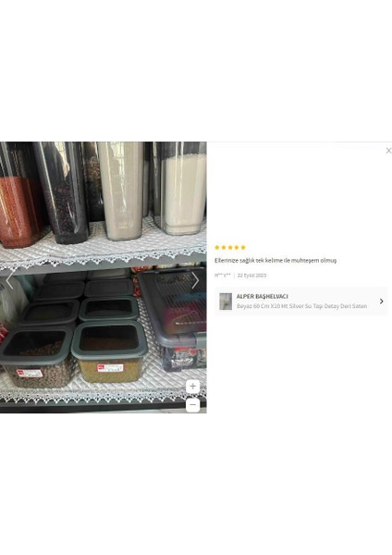Click the fifth yellow rating star
The width and height of the screenshot is (392, 555).
coord(243,247)
